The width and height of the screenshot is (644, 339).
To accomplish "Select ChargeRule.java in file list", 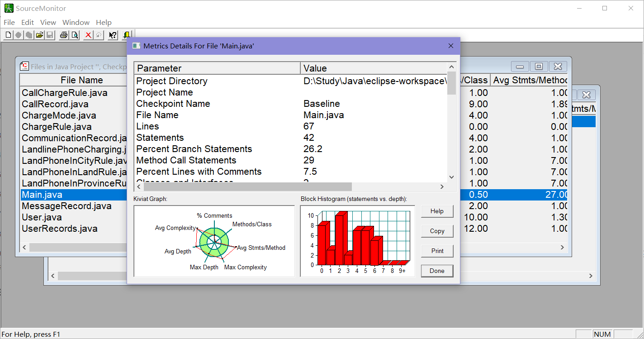I will click(x=57, y=127).
